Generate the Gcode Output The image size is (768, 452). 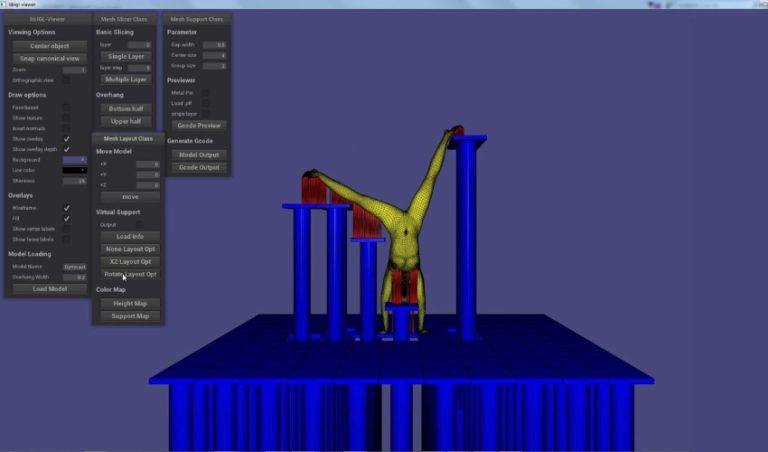(198, 167)
